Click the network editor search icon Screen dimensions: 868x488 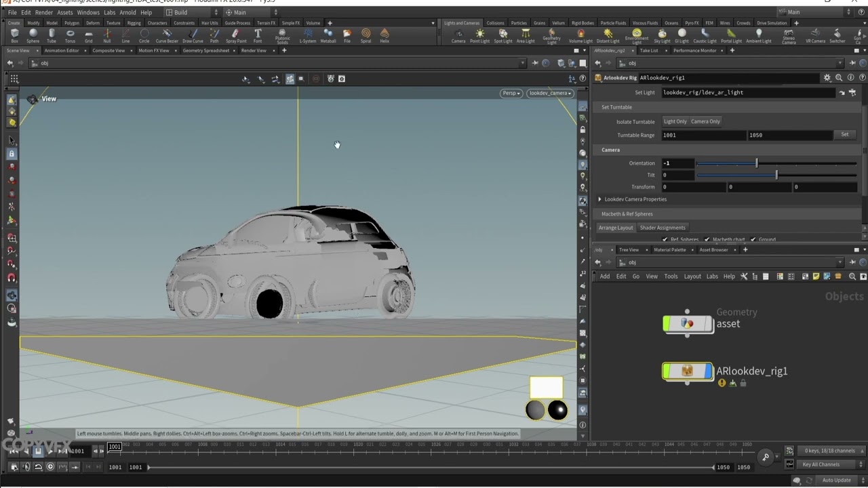pos(852,277)
